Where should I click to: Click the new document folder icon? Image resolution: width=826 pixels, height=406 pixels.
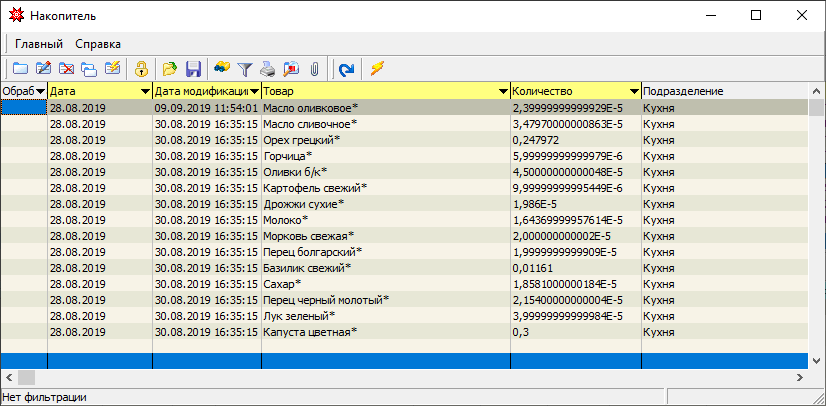point(20,69)
